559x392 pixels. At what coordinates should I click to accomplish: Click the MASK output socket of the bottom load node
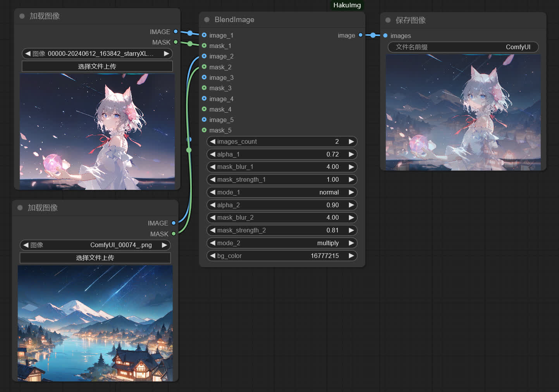[174, 234]
